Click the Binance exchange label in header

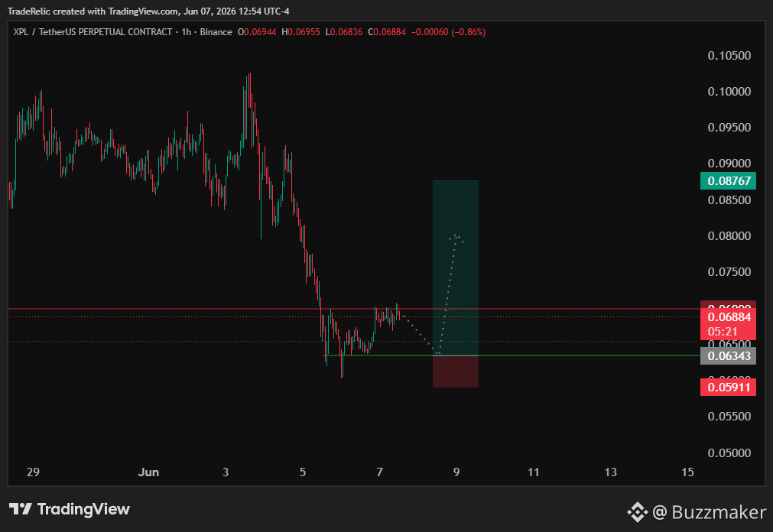[216, 32]
